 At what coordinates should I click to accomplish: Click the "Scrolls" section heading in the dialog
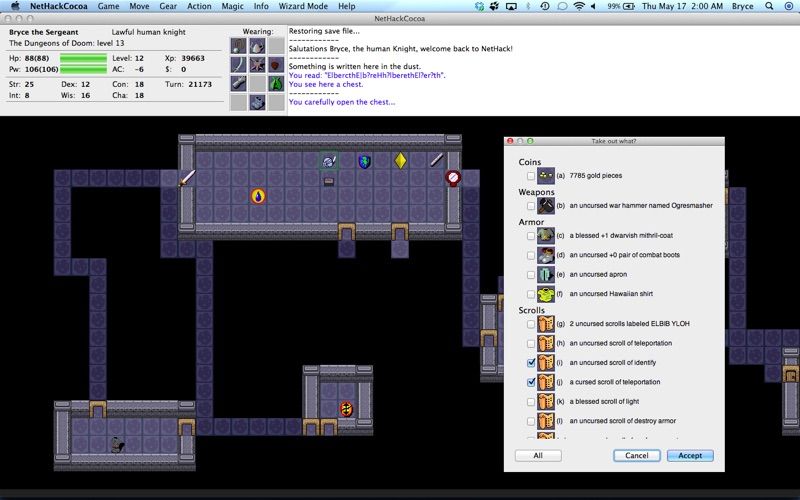click(532, 310)
